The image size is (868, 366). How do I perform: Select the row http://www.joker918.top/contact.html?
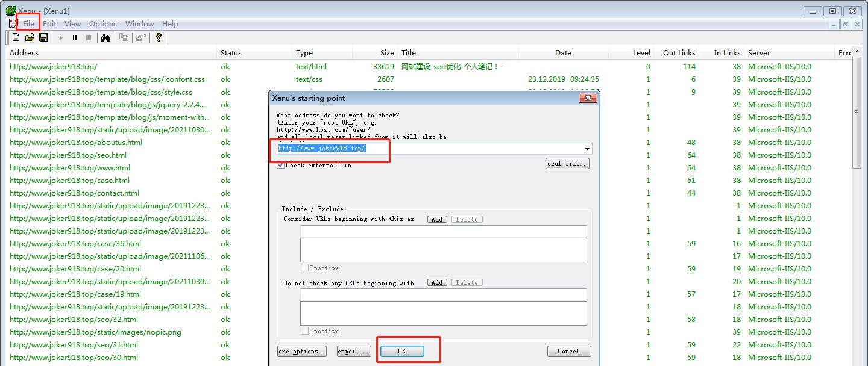430,193
